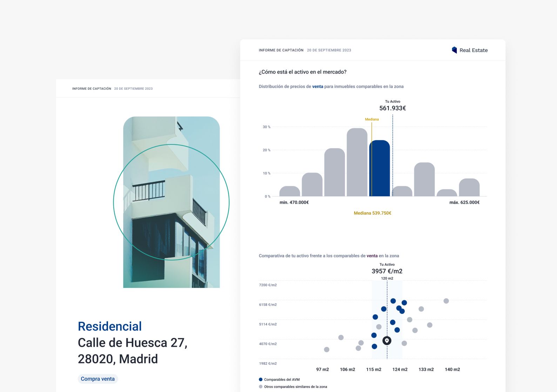
Task: Click the 3957 €/m2 value
Action: point(387,271)
